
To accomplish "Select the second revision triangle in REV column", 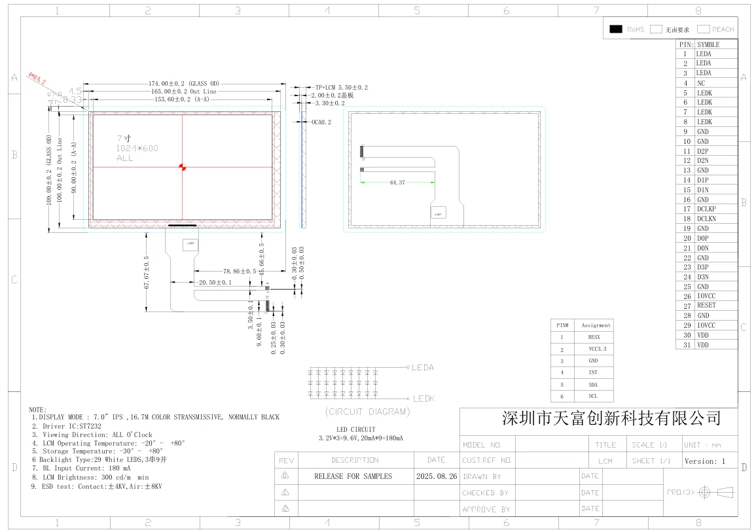I will coord(285,492).
